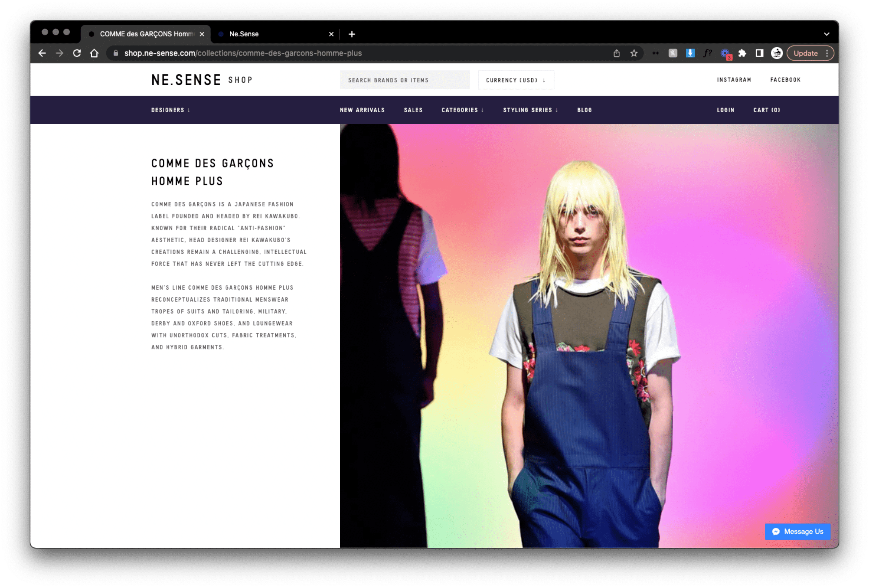This screenshot has width=869, height=588.
Task: Open the Extensions puzzle icon
Action: pyautogui.click(x=742, y=53)
